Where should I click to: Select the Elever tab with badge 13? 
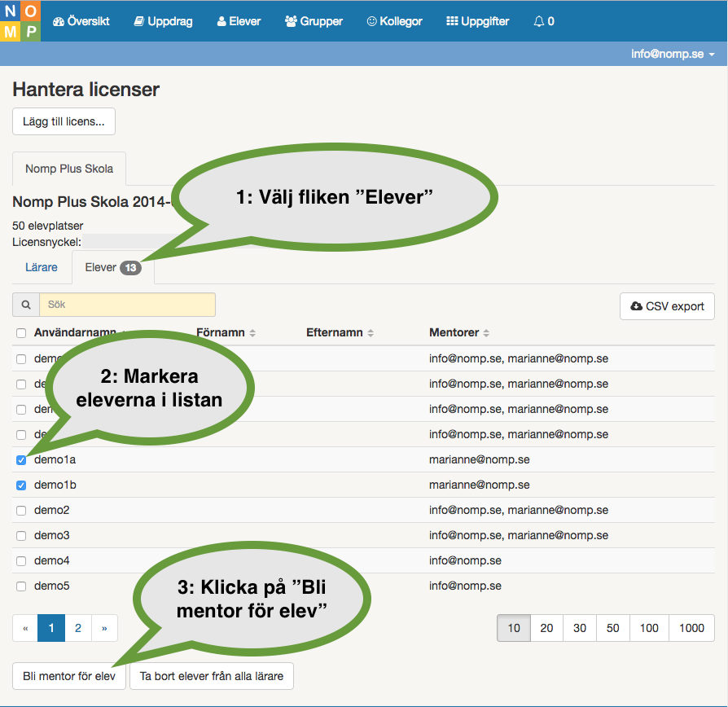113,267
